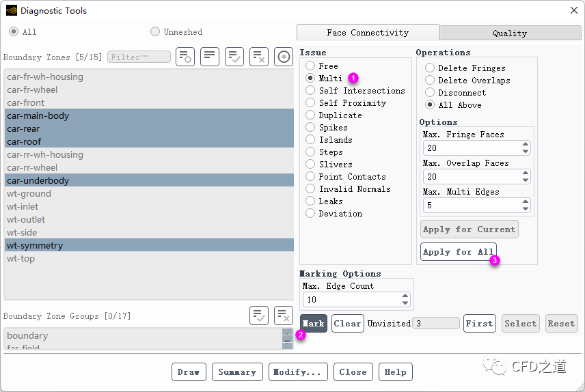Select the Self Intersections issue radio button
The image size is (585, 392).
click(x=310, y=91)
